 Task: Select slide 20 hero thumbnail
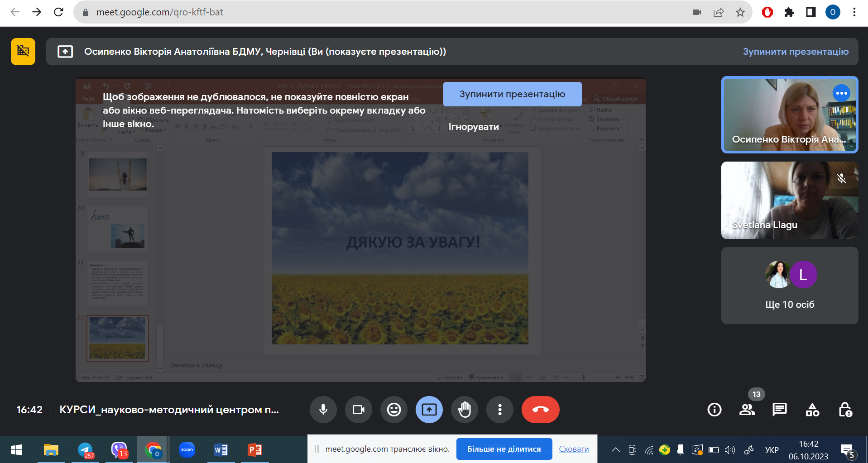[118, 229]
